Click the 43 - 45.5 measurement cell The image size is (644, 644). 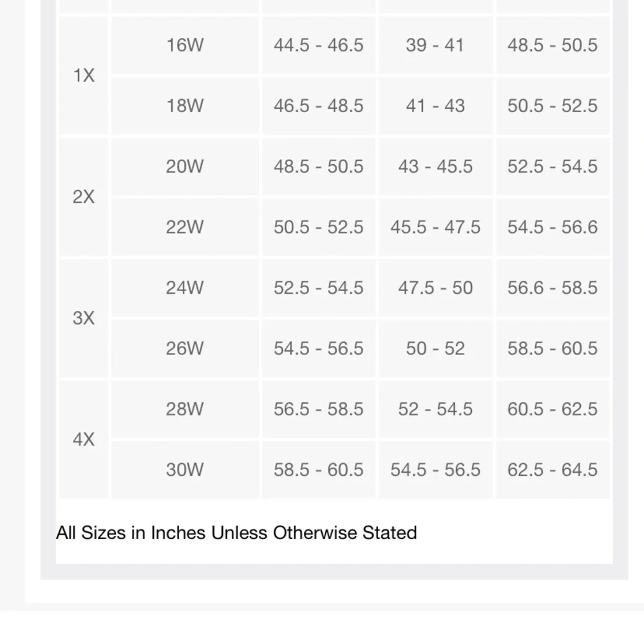(435, 166)
